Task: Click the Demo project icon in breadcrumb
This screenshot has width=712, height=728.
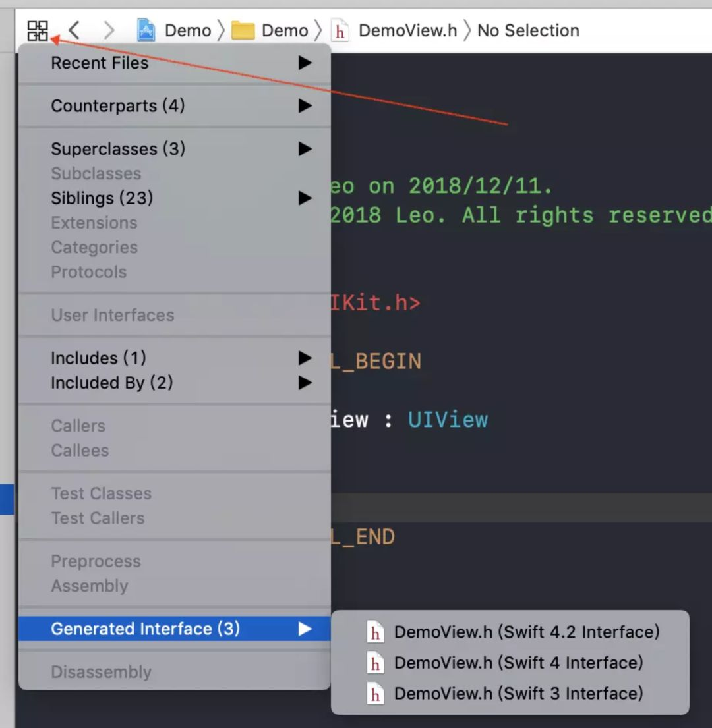Action: 146,30
